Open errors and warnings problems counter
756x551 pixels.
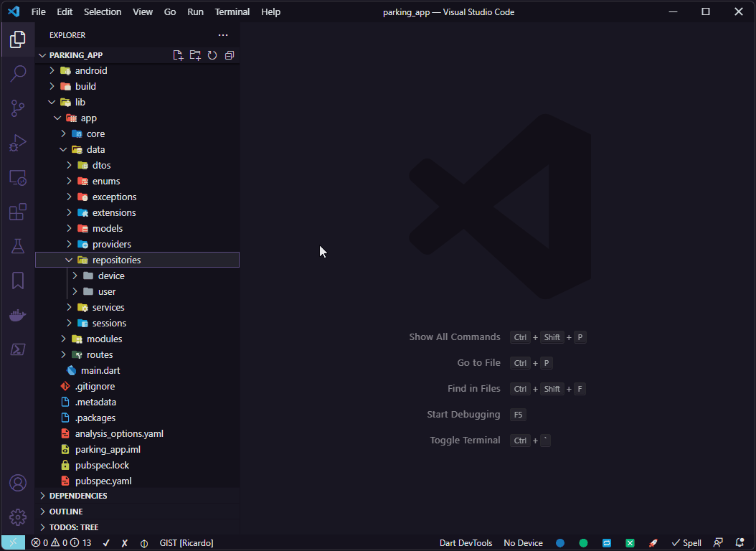tap(61, 543)
